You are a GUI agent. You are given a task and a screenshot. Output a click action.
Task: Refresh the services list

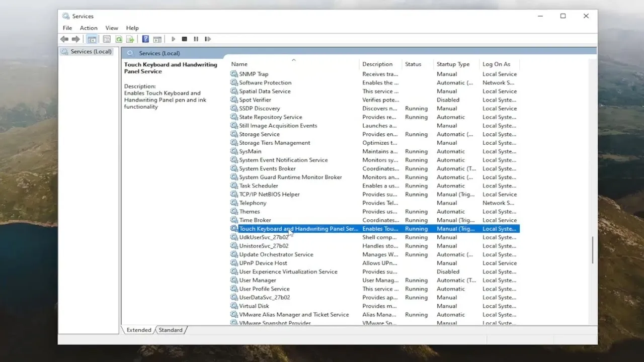pos(119,39)
